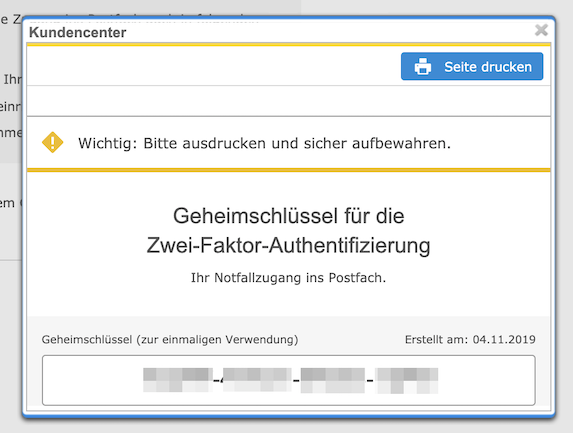Click the third blurred key segment

(x=333, y=380)
